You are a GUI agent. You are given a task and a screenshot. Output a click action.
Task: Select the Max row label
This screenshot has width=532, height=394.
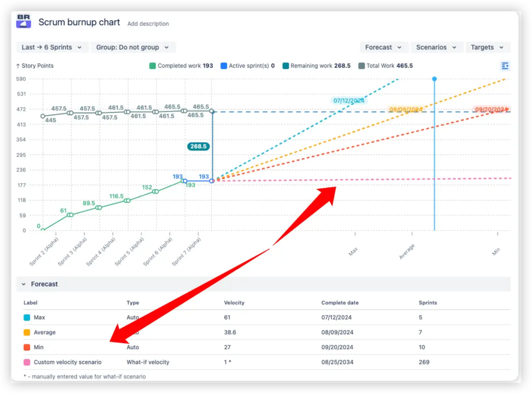click(39, 318)
